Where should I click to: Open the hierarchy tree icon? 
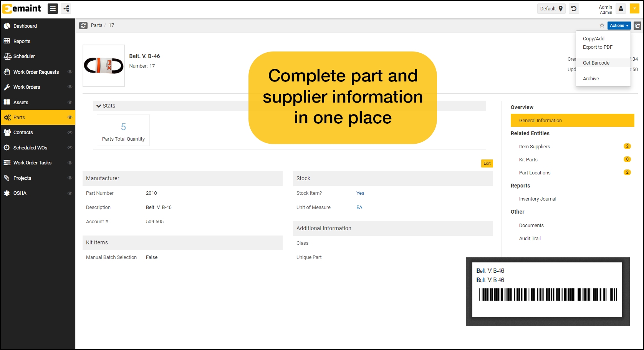pyautogui.click(x=66, y=8)
